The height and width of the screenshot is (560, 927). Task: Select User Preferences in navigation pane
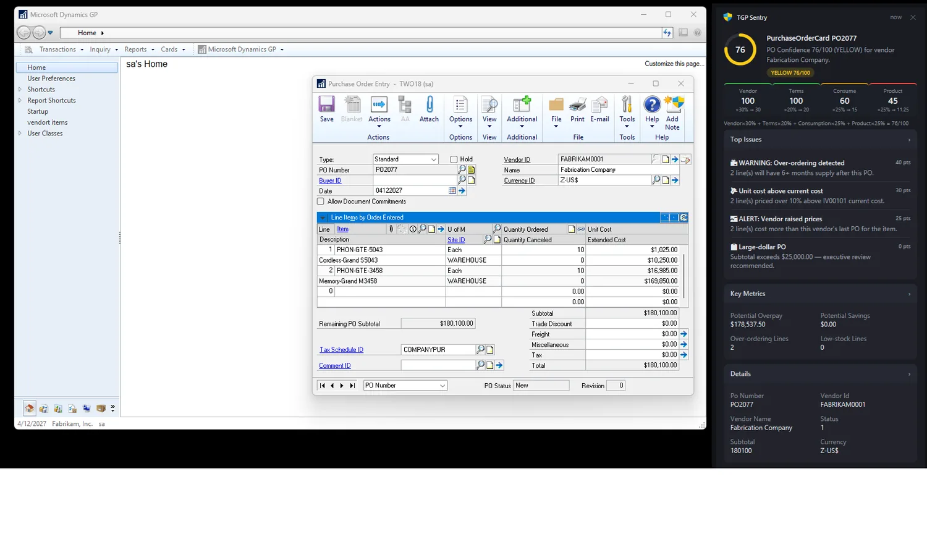point(51,78)
